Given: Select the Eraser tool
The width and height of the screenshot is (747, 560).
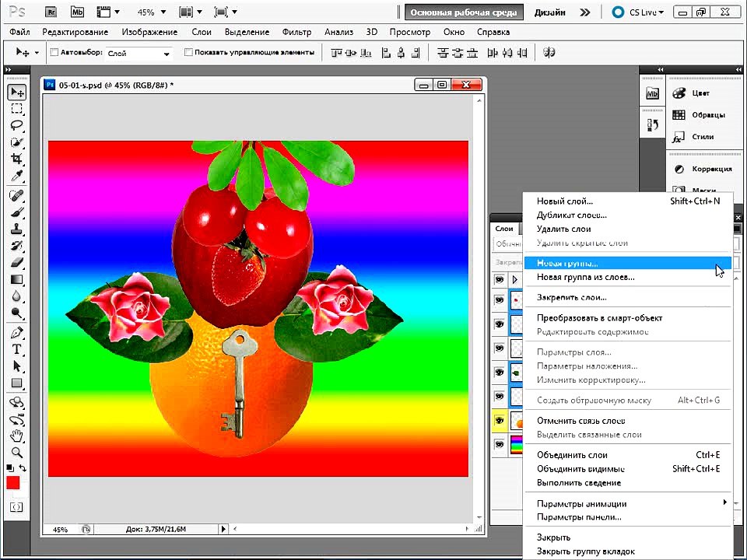Looking at the screenshot, I should click(x=16, y=262).
